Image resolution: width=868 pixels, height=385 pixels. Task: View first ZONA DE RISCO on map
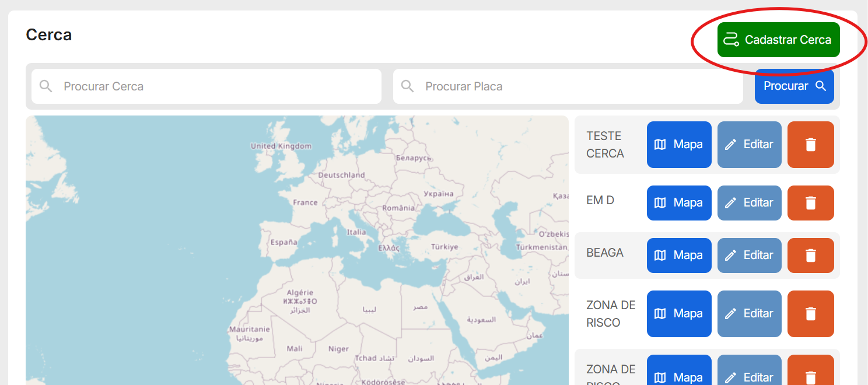coord(679,314)
